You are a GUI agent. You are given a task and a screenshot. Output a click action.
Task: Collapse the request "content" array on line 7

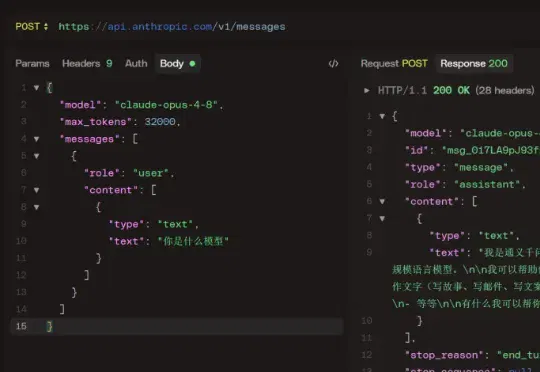pyautogui.click(x=36, y=190)
